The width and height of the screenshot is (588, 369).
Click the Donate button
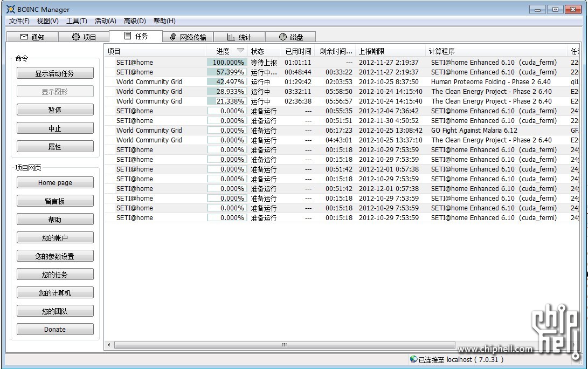tap(55, 329)
